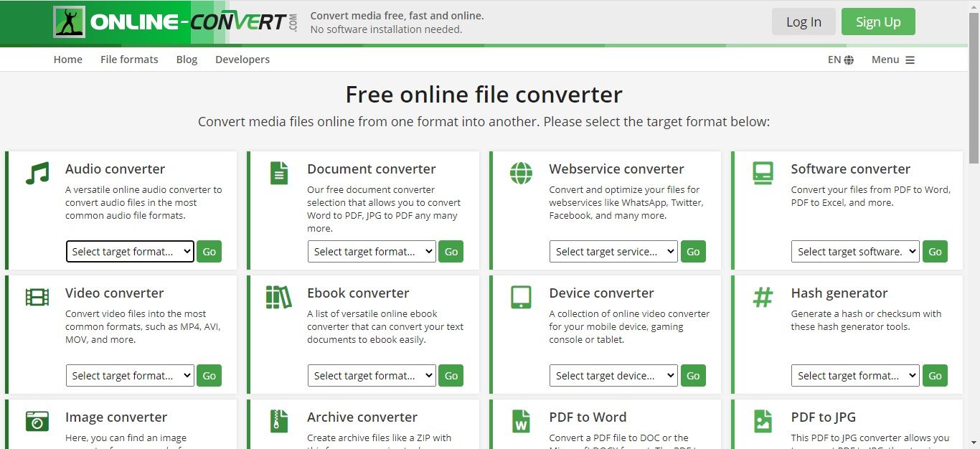Click the hamburger icon next to Menu
Screen dimensions: 980x449
910,60
